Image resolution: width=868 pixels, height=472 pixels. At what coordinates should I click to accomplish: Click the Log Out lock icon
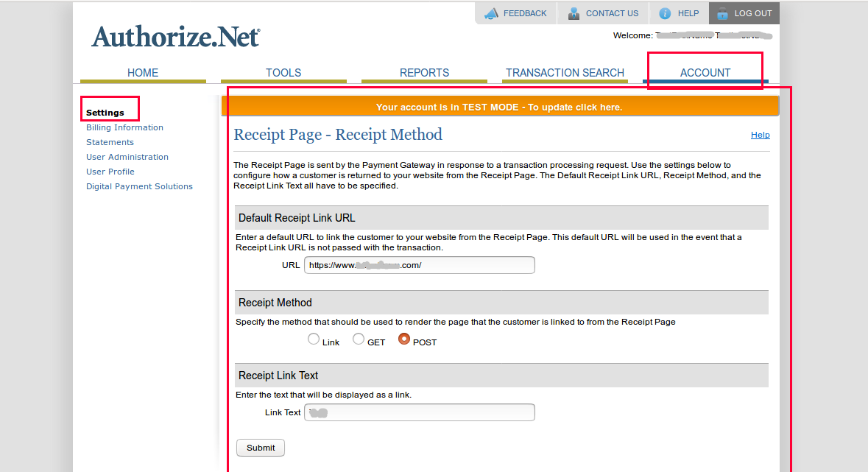[722, 14]
